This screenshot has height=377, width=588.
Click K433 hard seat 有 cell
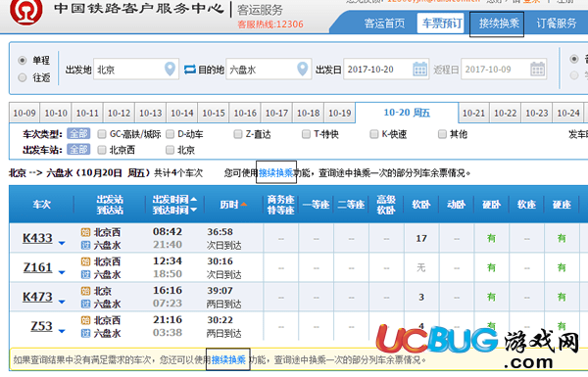pos(562,238)
